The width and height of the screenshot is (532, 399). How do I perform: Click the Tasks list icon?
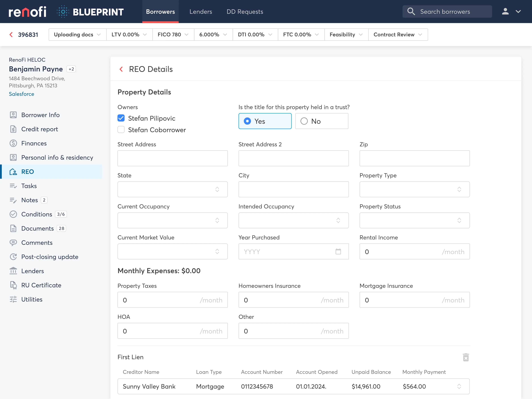coord(13,186)
